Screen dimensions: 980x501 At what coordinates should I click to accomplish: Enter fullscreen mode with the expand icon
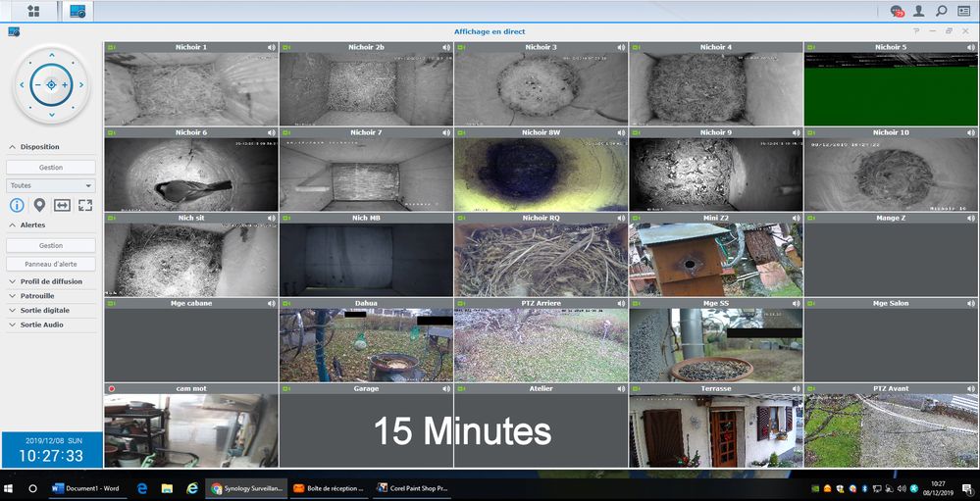point(84,205)
